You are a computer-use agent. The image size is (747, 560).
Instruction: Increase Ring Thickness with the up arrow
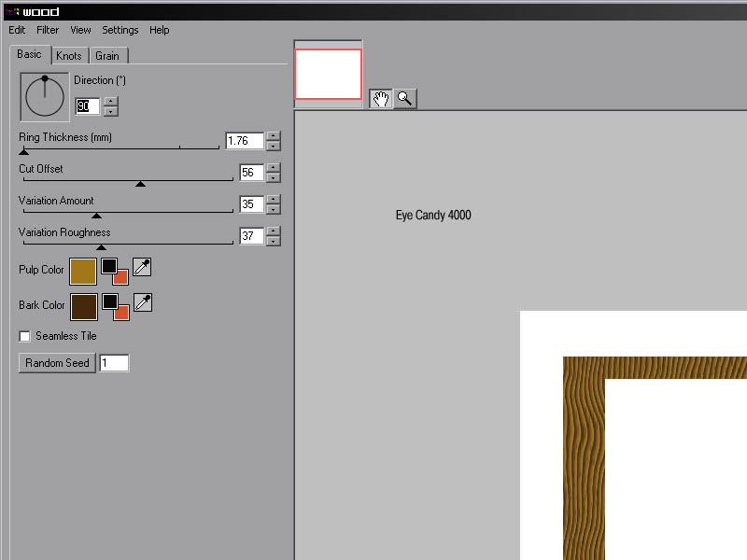273,135
